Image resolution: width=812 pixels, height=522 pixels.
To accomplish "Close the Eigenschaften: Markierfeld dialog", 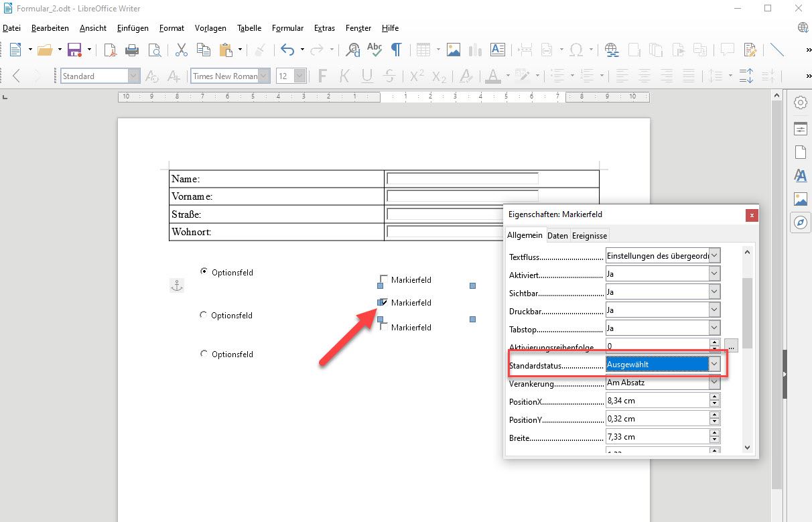I will pyautogui.click(x=752, y=215).
